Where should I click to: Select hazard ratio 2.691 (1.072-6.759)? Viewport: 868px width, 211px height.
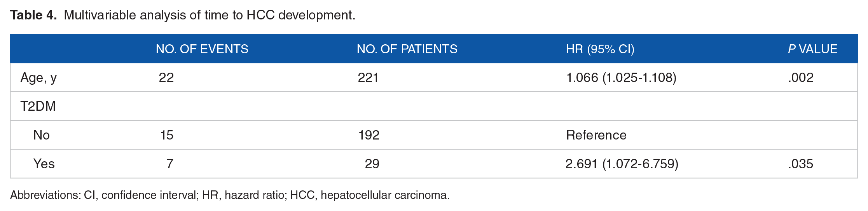(x=622, y=164)
